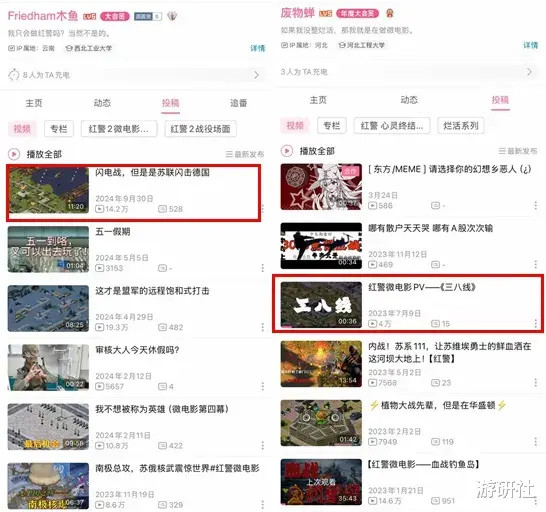
Task: Select 视频 filter chip on left profile
Action: (22, 129)
